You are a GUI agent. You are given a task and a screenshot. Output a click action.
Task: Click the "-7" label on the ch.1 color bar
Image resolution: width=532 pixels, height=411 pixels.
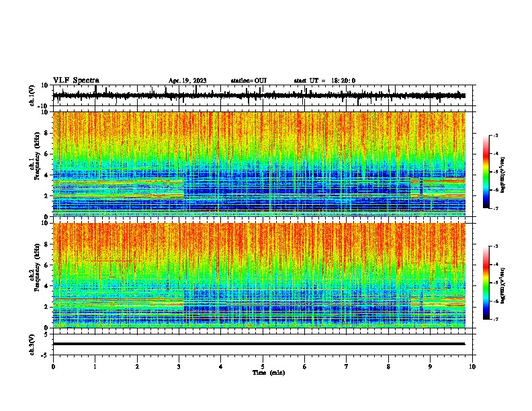click(x=496, y=208)
